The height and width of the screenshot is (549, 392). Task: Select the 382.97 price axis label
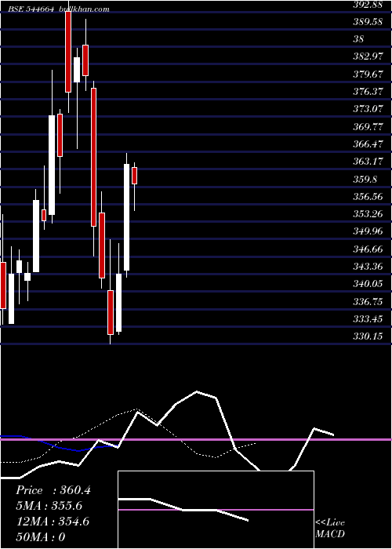pyautogui.click(x=368, y=56)
